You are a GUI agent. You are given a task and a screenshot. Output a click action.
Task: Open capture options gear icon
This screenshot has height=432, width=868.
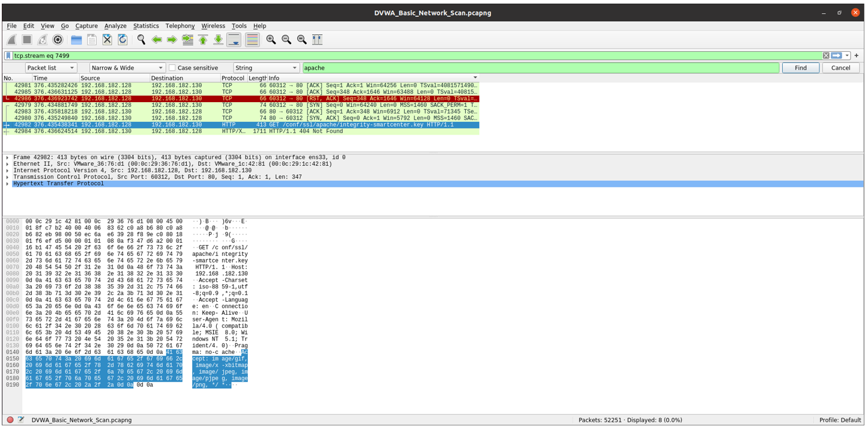[58, 40]
